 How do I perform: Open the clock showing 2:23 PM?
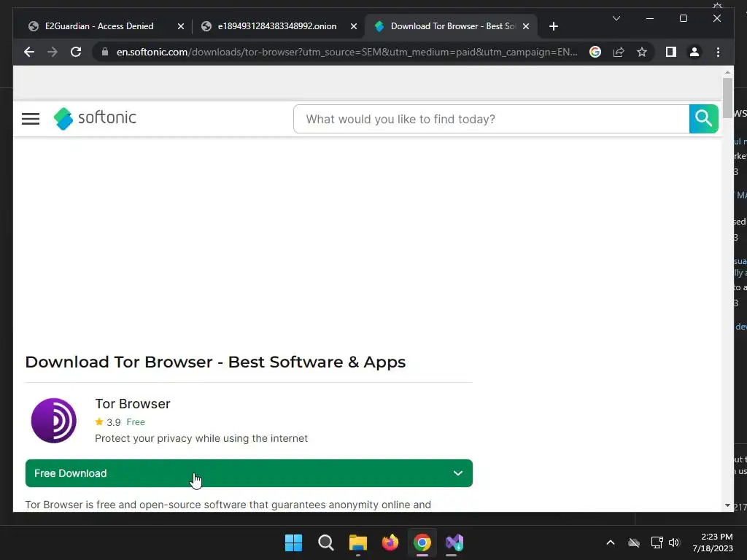[713, 542]
